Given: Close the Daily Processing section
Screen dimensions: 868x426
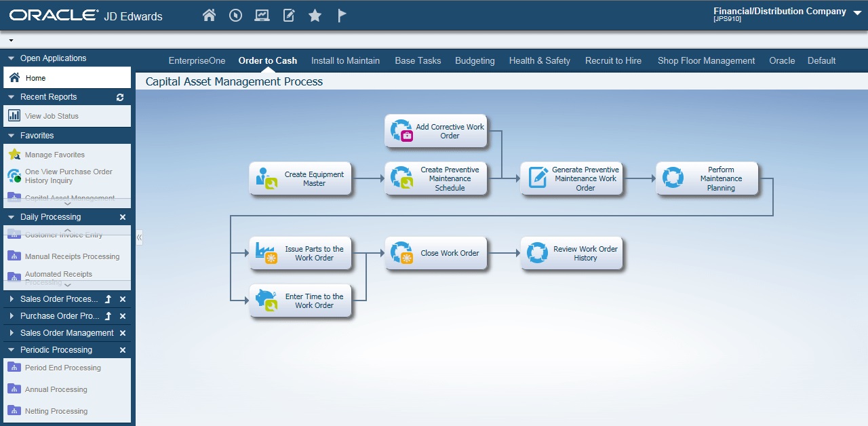Looking at the screenshot, I should click(123, 217).
